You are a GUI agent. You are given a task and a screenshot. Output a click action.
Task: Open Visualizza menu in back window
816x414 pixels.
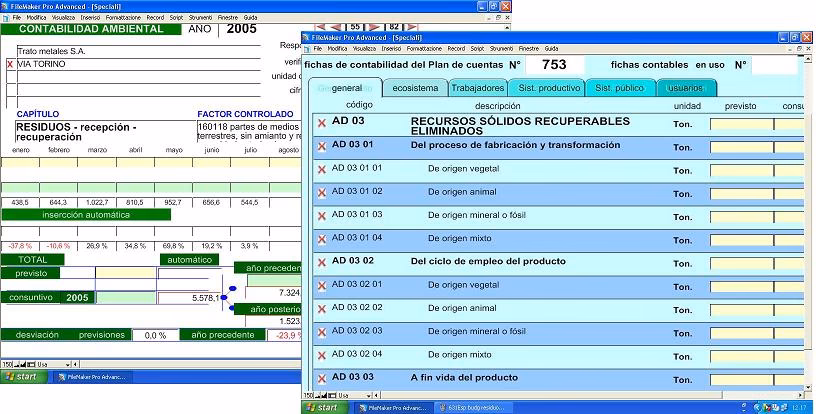tap(63, 18)
